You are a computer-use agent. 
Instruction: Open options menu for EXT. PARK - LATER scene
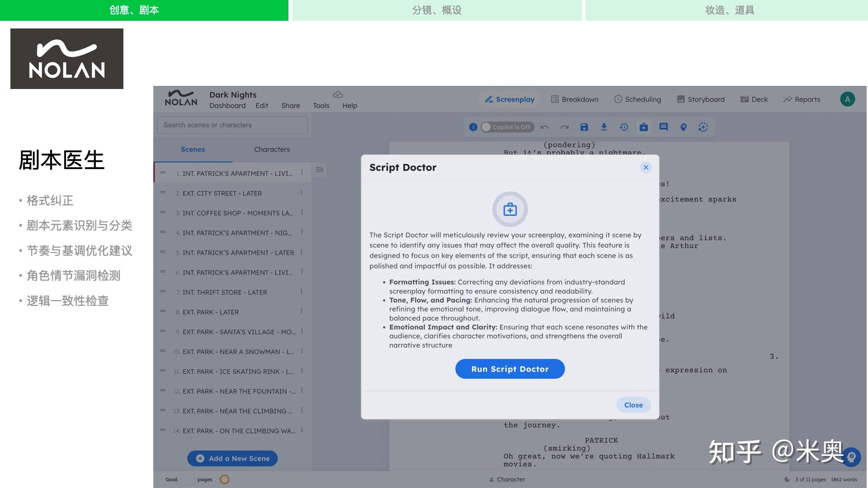(302, 311)
